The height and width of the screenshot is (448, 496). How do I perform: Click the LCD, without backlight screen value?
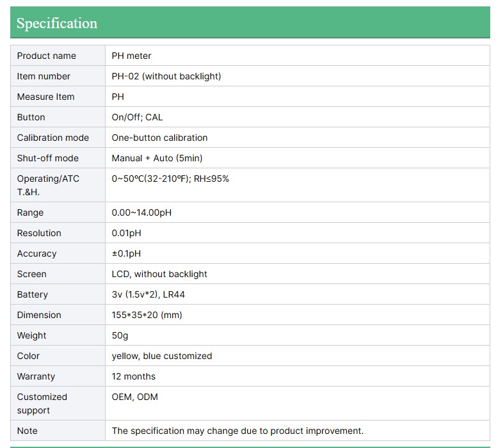[x=159, y=274]
